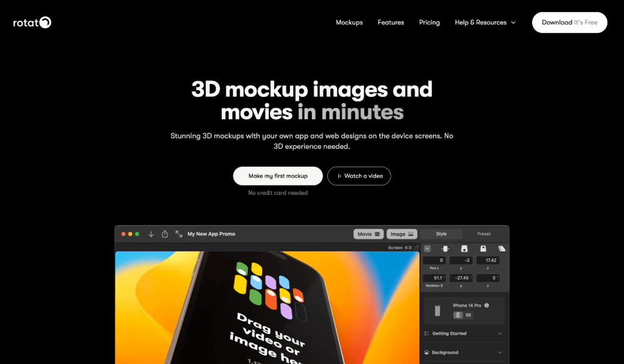624x364 pixels.
Task: Click the Screen 4:3 aspect ratio label
Action: point(400,248)
